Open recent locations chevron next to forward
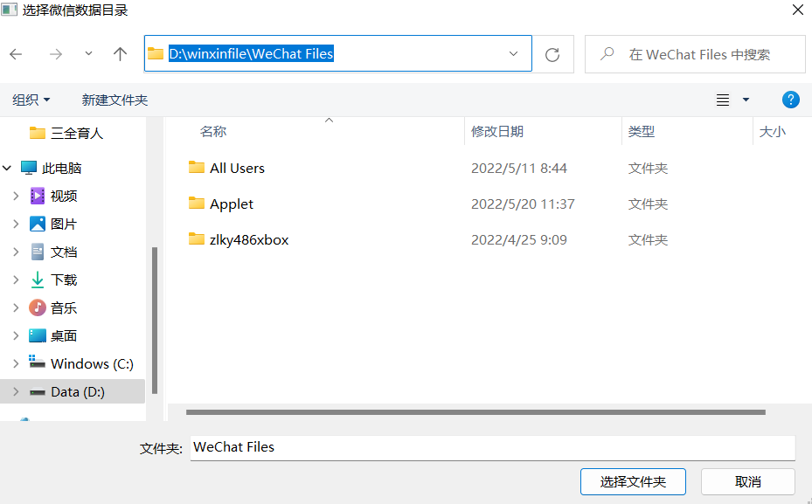Viewport: 812px width, 504px height. [88, 53]
